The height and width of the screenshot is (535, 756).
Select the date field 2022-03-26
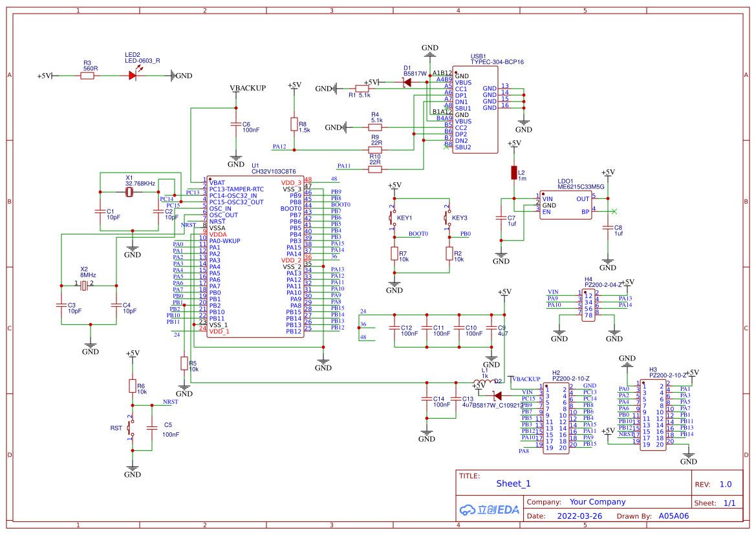579,516
